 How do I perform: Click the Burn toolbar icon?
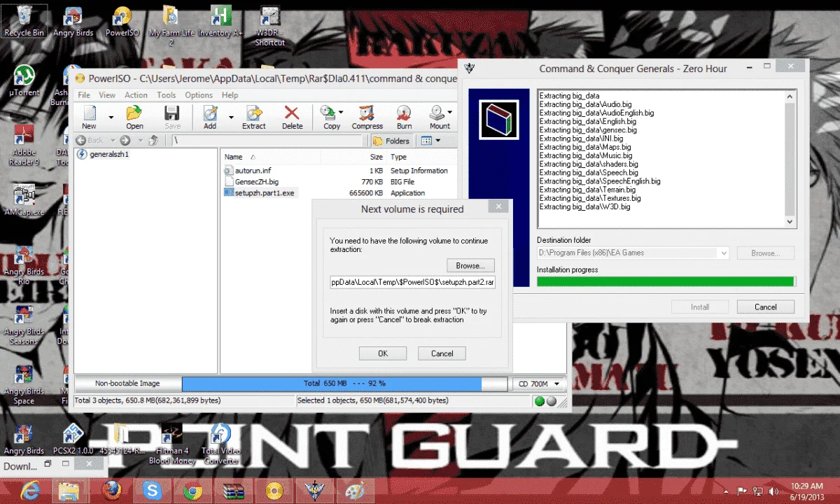tap(404, 117)
